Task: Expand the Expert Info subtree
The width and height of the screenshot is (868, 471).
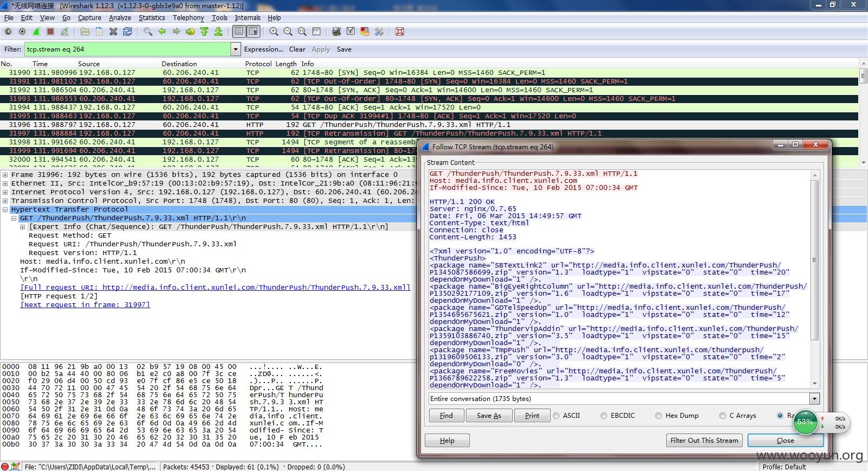Action: click(x=23, y=227)
